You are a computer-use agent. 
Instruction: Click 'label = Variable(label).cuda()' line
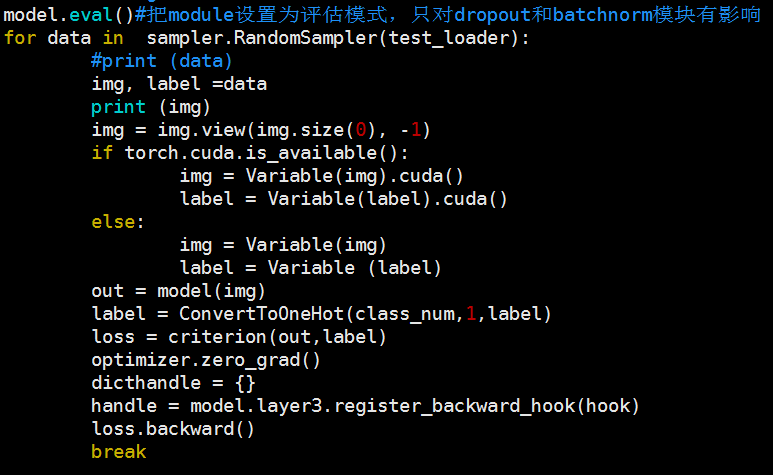343,199
